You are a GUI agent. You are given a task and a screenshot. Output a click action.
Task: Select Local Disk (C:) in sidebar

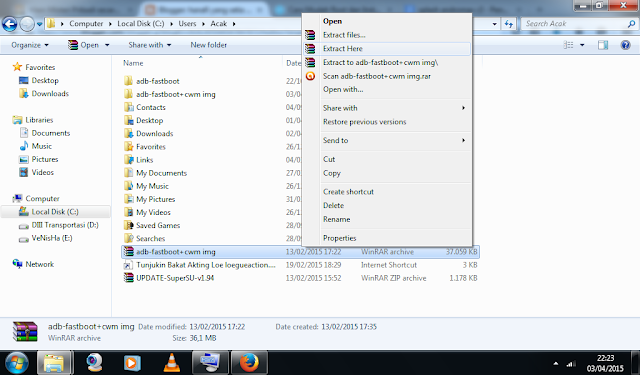56,212
